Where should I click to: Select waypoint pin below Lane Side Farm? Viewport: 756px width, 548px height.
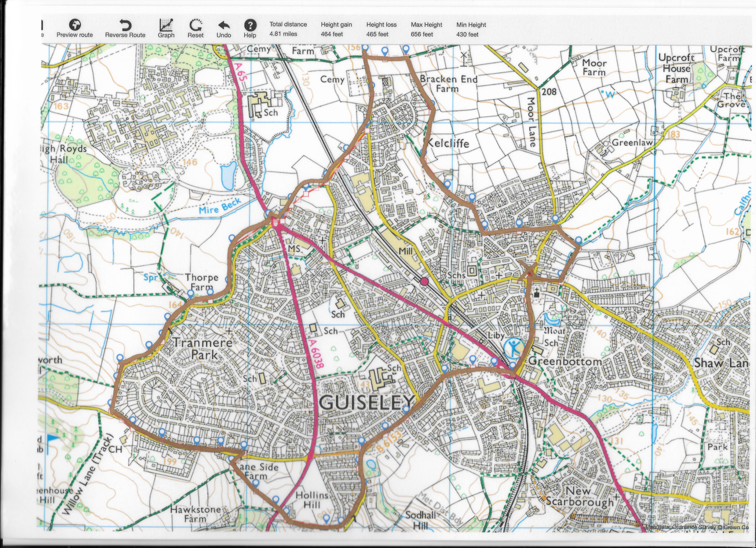(255, 483)
